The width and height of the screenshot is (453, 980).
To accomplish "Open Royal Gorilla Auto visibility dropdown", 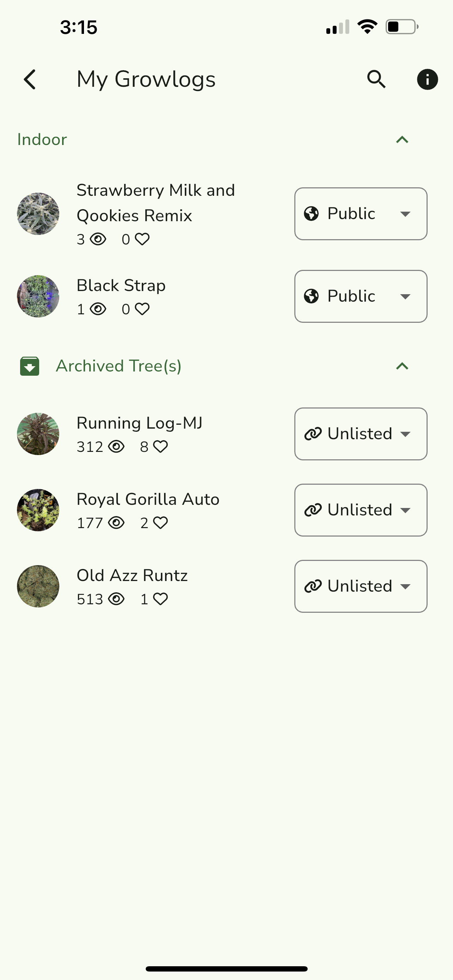I will pyautogui.click(x=361, y=510).
